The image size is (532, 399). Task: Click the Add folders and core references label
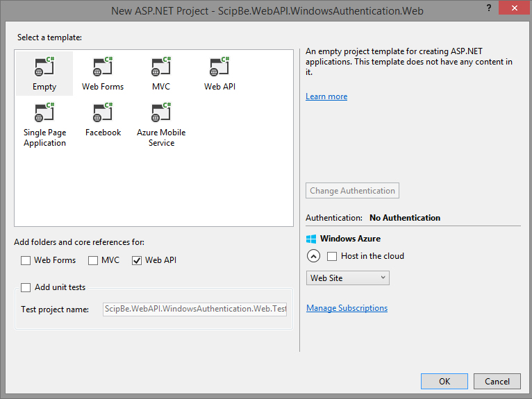click(79, 242)
